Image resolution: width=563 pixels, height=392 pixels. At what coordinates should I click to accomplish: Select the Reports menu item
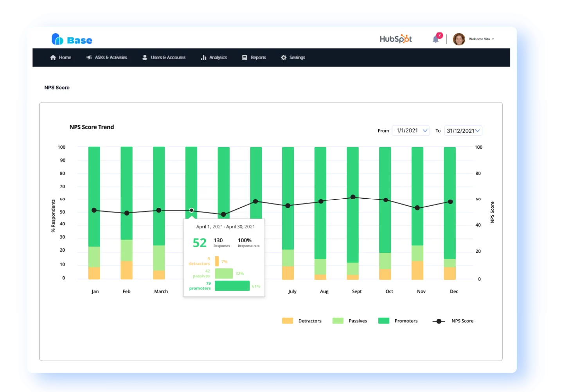pyautogui.click(x=258, y=57)
